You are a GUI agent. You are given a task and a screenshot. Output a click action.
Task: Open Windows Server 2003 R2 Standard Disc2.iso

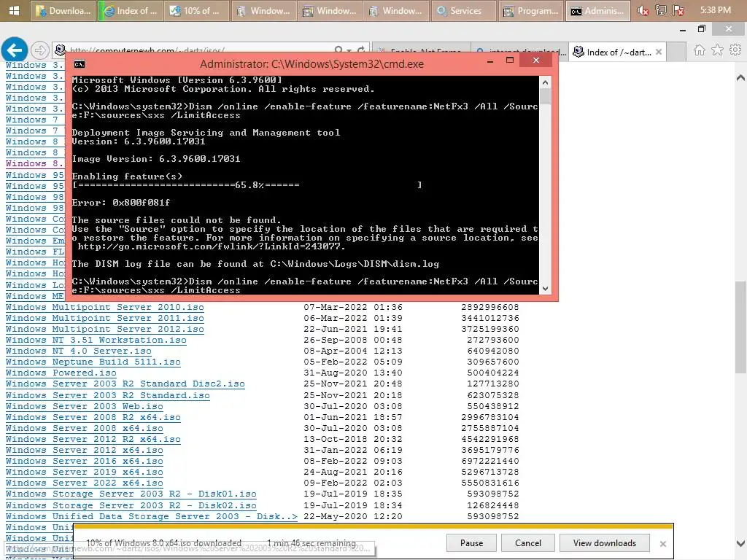[x=125, y=384]
